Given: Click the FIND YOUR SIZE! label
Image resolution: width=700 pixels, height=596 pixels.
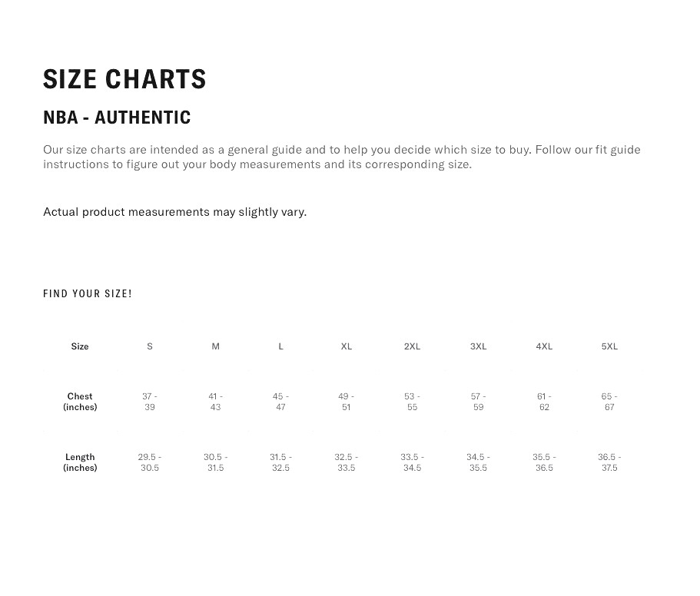Looking at the screenshot, I should tap(88, 293).
